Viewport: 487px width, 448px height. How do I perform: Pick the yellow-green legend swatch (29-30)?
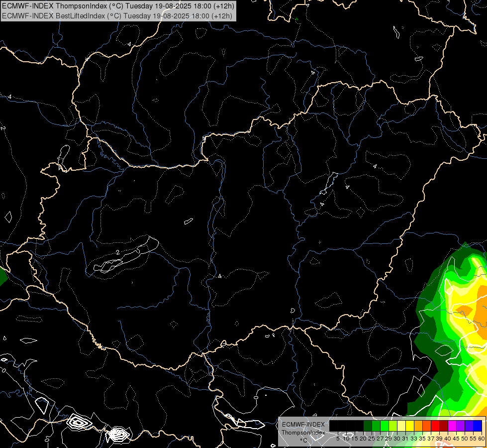pyautogui.click(x=393, y=426)
